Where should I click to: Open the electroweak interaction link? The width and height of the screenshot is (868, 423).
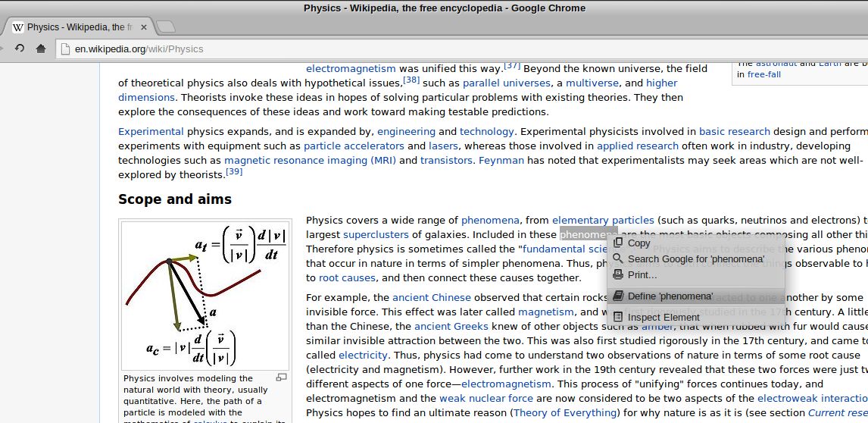click(x=813, y=398)
